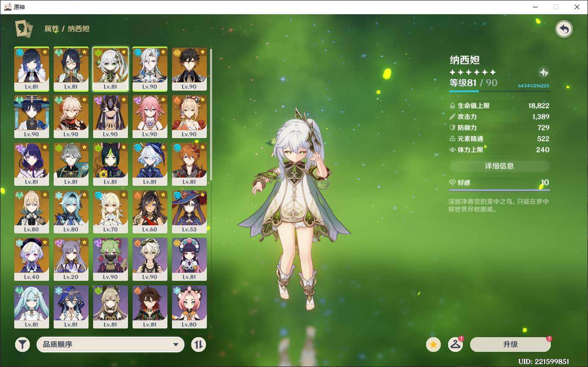The height and width of the screenshot is (367, 588).
Task: Click the 原神 window title icon
Action: pos(8,6)
